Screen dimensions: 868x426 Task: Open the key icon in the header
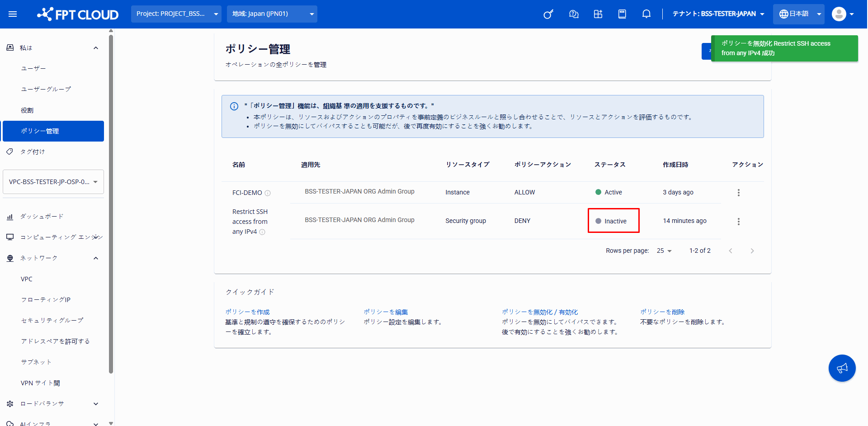tap(548, 14)
